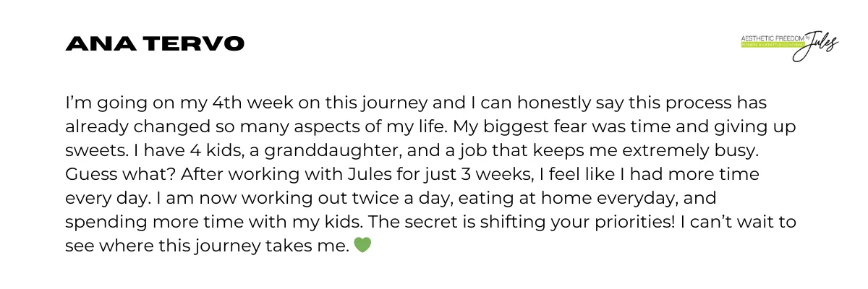Viewport: 868px width, 289px height.
Task: Click the cursive Jules signature in logo
Action: pos(816,46)
